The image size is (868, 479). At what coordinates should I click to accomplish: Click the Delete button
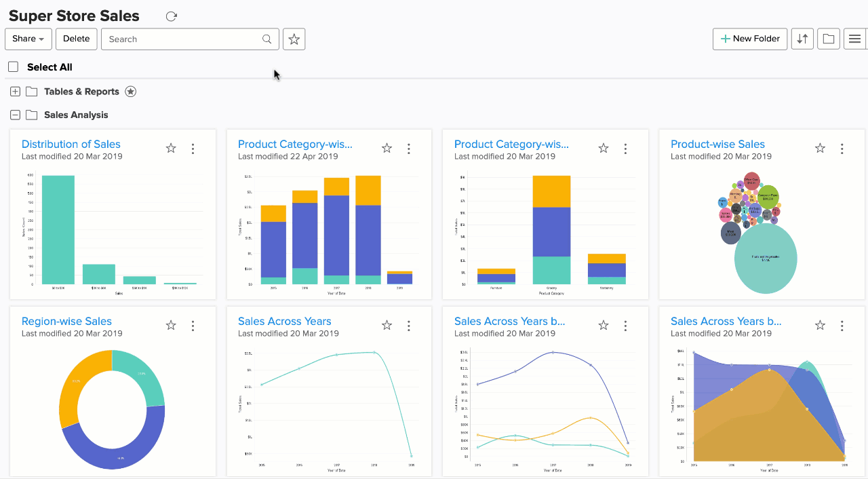tap(77, 39)
